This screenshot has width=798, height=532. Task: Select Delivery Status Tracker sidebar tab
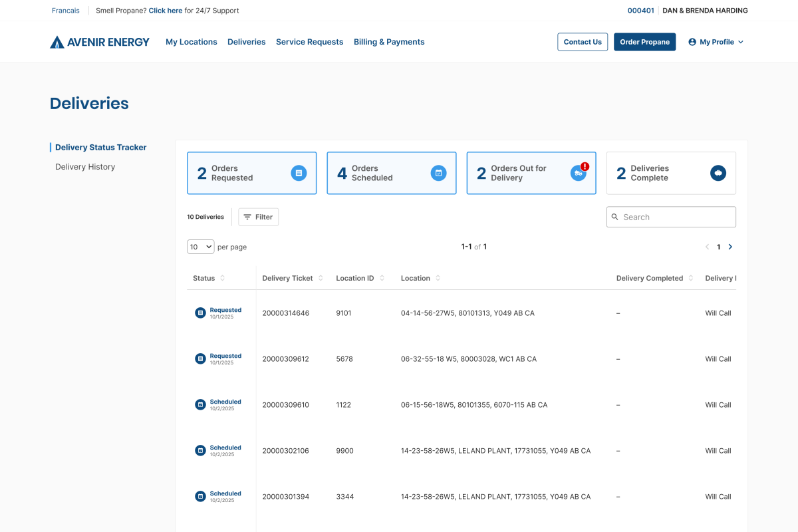101,148
